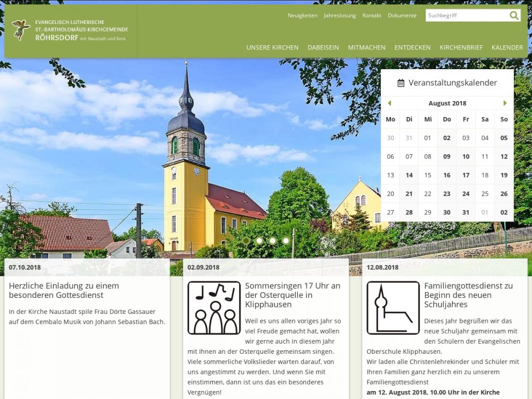Select August 12 in the event calendar

[504, 156]
